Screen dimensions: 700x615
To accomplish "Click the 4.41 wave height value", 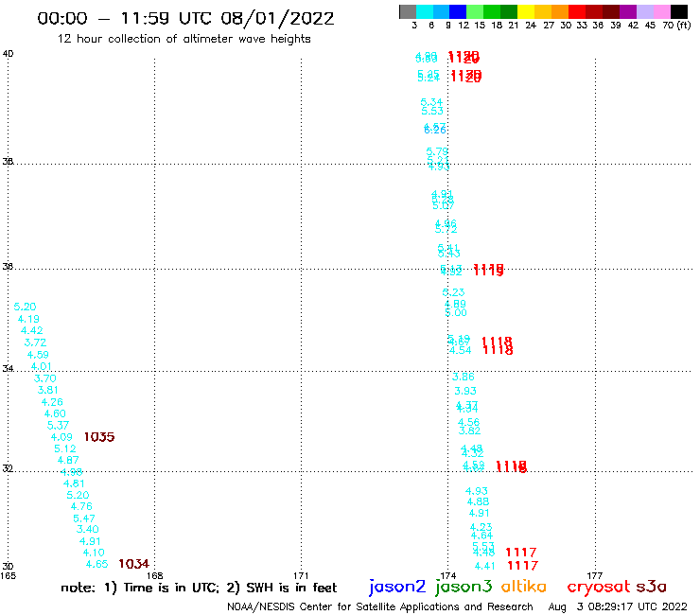I will coord(484,566).
